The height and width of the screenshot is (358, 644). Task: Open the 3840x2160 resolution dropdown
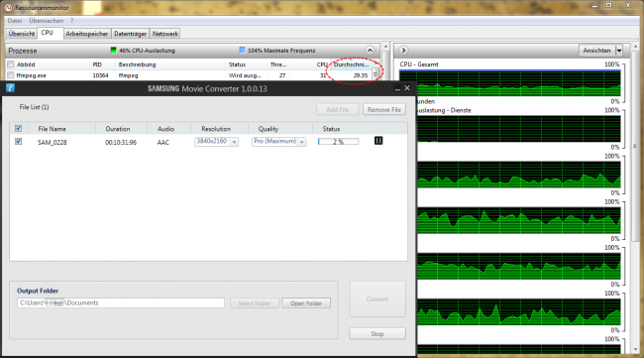234,142
